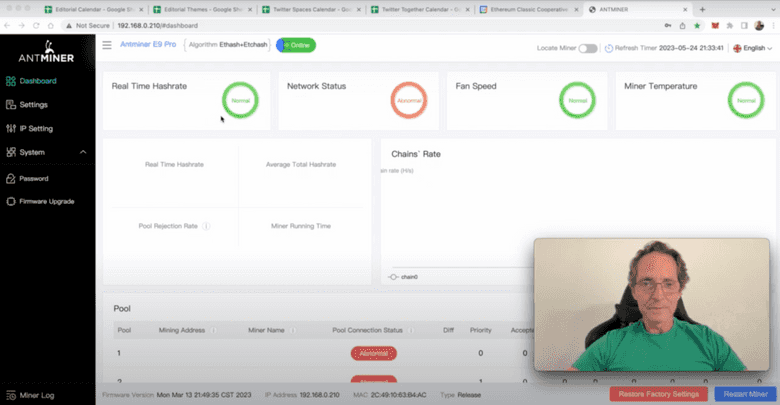
Task: Open the English language dropdown
Action: 749,48
